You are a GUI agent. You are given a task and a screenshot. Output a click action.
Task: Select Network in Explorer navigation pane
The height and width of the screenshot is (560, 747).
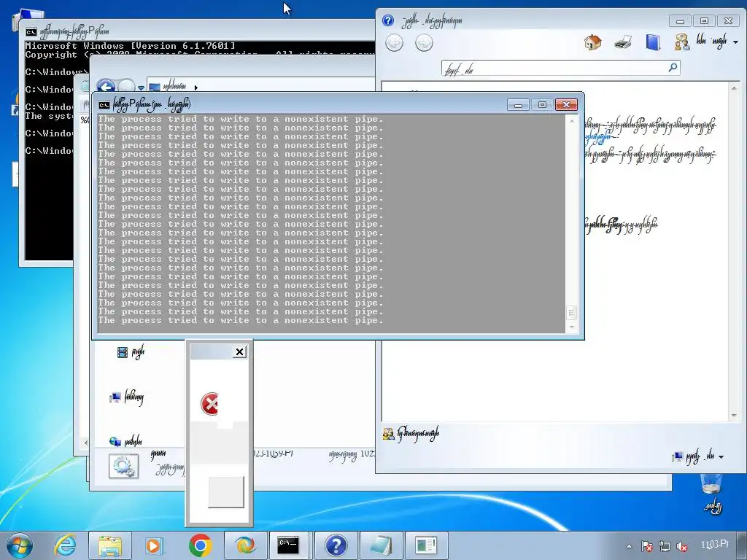tap(125, 441)
